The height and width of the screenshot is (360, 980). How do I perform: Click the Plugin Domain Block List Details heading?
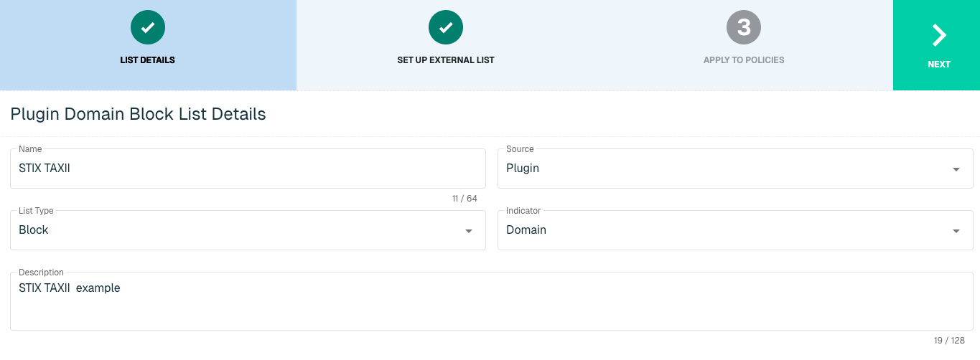138,113
